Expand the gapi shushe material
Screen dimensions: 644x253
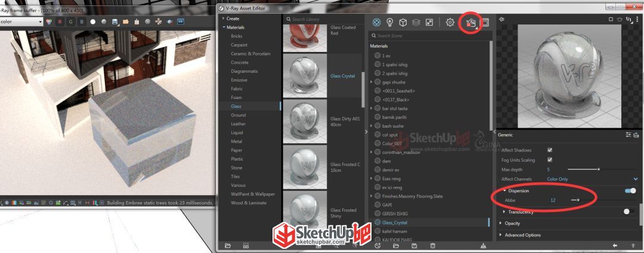[x=371, y=82]
